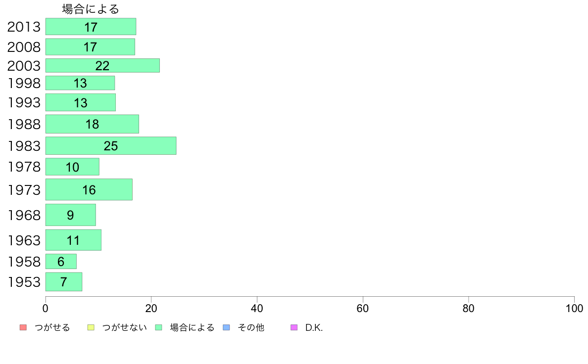Select the 1988 bar showing 18

tap(92, 124)
